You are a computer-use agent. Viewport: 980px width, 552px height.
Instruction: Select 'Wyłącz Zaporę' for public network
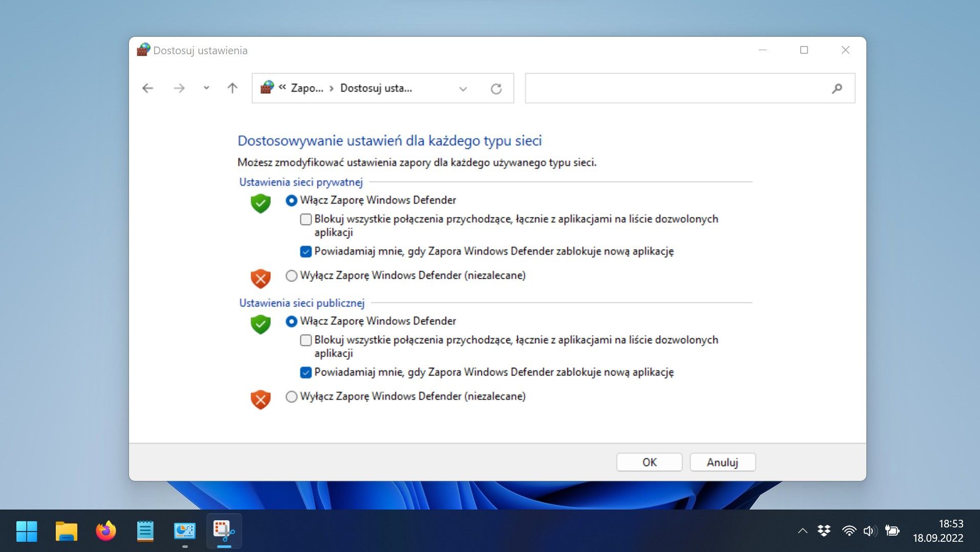click(x=291, y=396)
